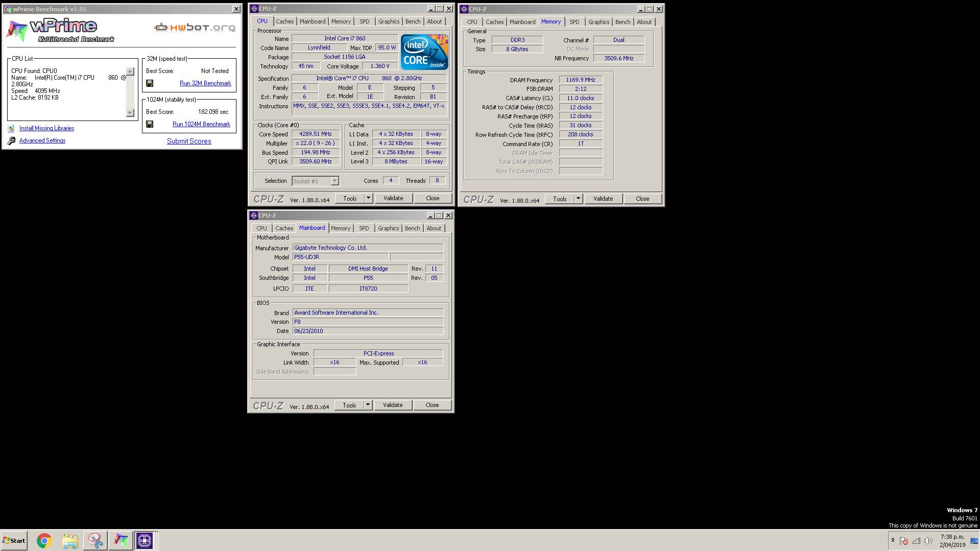Click the Install Missing Libraries icon

tap(11, 129)
